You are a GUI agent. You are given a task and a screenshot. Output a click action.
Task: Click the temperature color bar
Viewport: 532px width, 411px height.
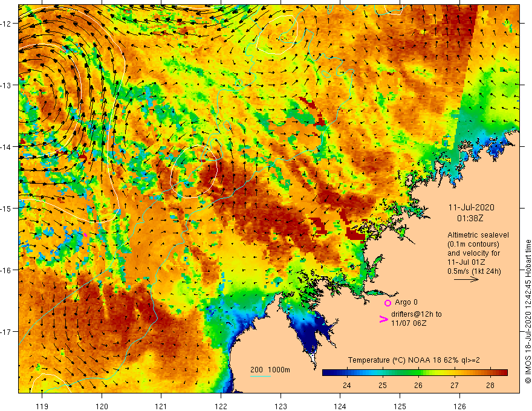tap(415, 373)
